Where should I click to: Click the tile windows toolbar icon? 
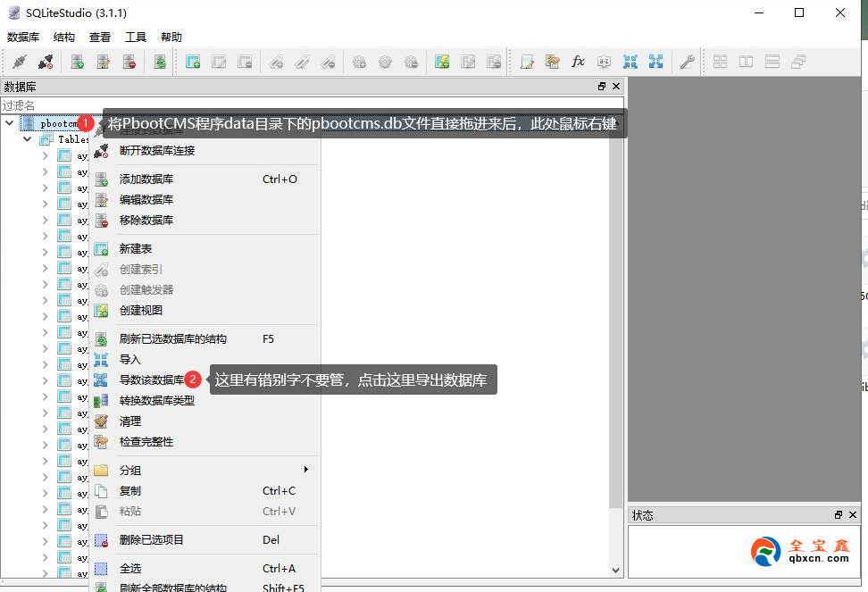pyautogui.click(x=720, y=62)
